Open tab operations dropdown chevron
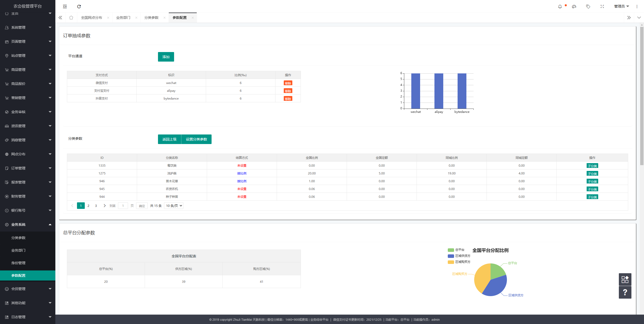This screenshot has height=324, width=644. pos(639,18)
